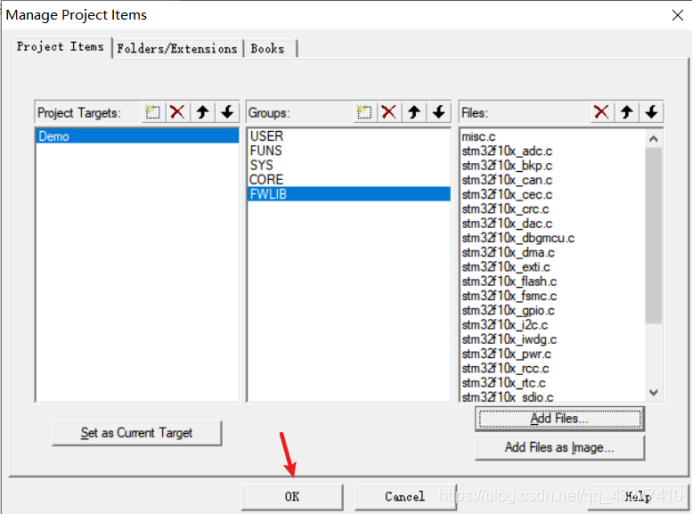Select file stm32f10x_sdio.c

pyautogui.click(x=553, y=397)
